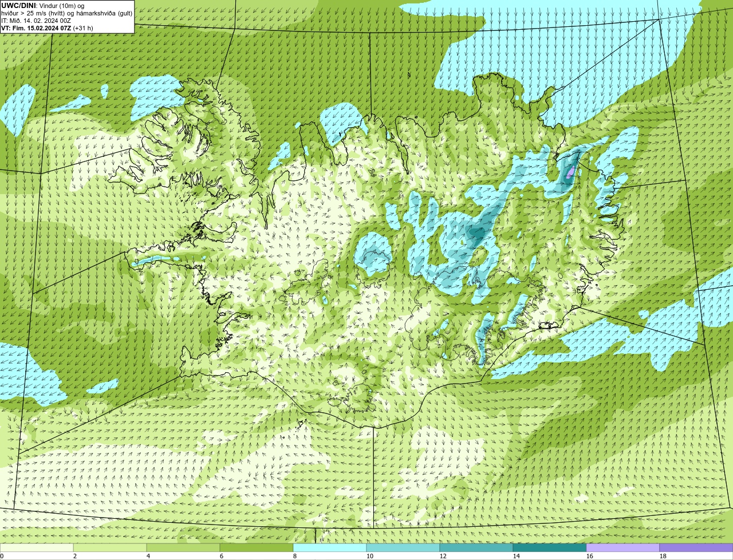Click the "8" label on the color scale

[x=295, y=556]
